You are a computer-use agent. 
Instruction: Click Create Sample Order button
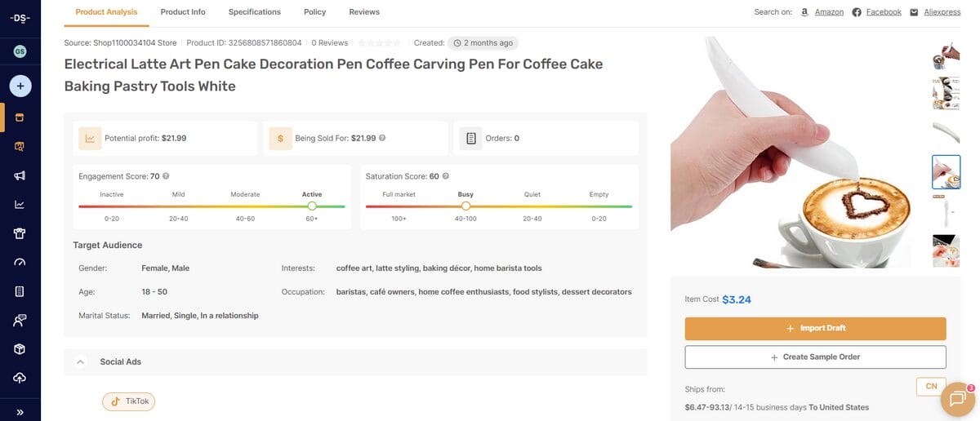pyautogui.click(x=815, y=357)
